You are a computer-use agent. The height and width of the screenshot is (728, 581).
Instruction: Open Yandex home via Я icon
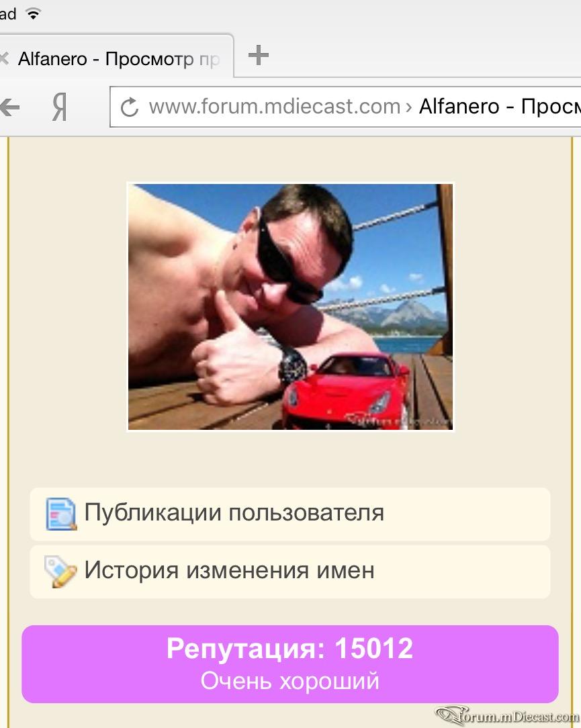tap(60, 107)
